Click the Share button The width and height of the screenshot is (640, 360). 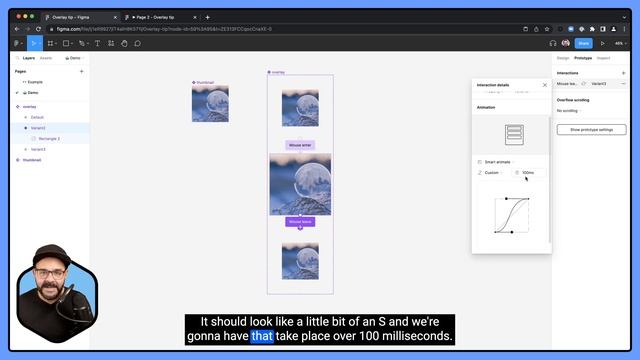[583, 43]
